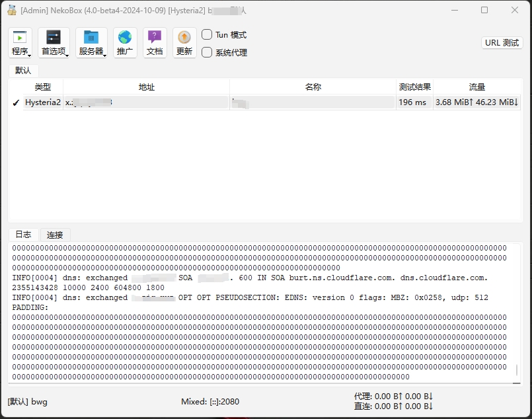
Task: Click the checkmark beside the Hysteria2 profile
Action: pyautogui.click(x=15, y=102)
